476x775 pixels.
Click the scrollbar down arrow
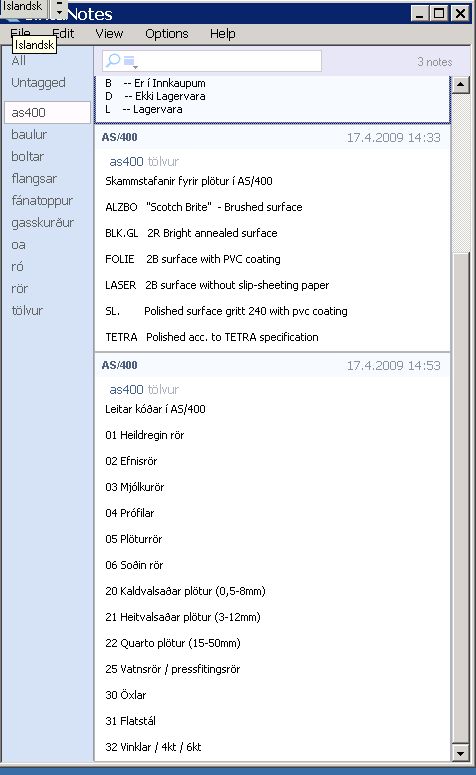pyautogui.click(x=460, y=753)
